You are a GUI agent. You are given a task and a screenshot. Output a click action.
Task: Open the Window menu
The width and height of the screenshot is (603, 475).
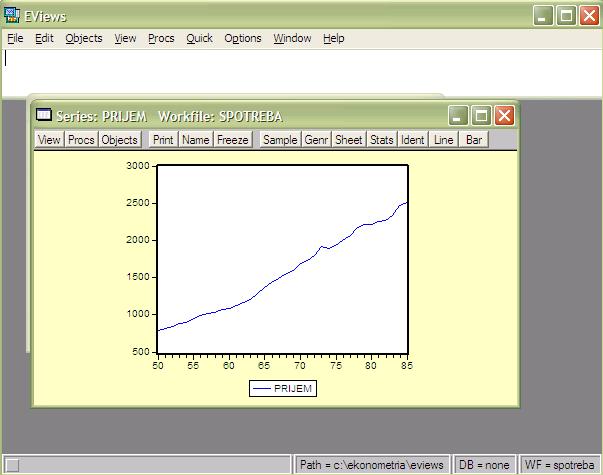[292, 38]
